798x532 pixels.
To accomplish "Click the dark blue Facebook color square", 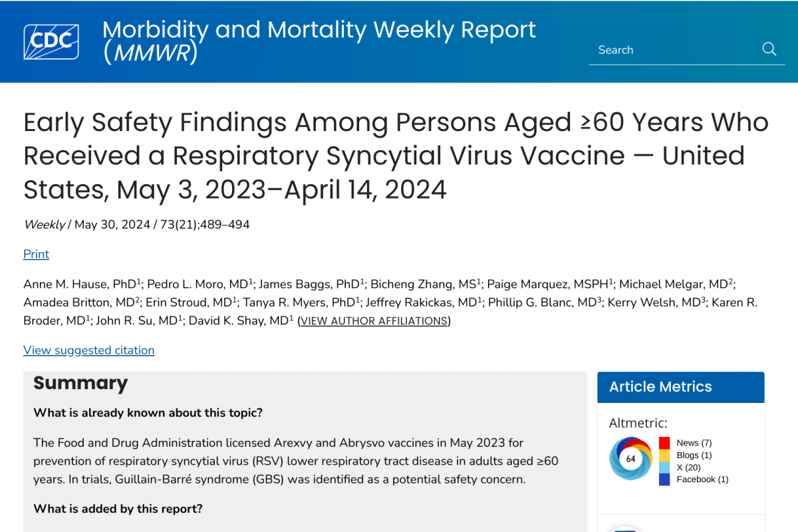I will 664,479.
